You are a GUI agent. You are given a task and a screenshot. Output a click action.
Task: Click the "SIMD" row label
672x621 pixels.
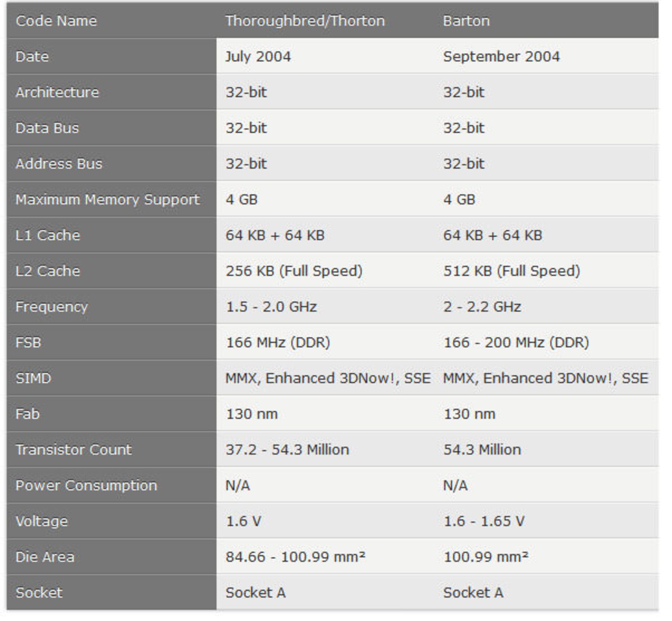tap(33, 378)
